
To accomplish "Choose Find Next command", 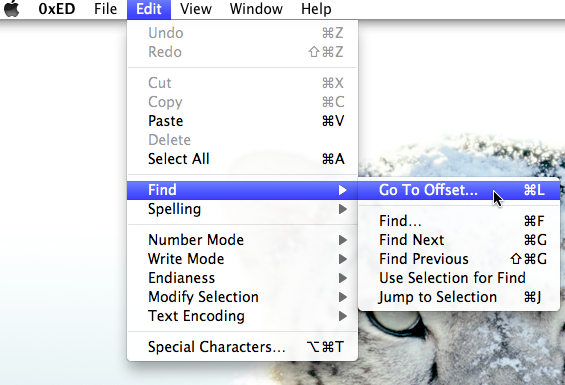I will (x=459, y=240).
